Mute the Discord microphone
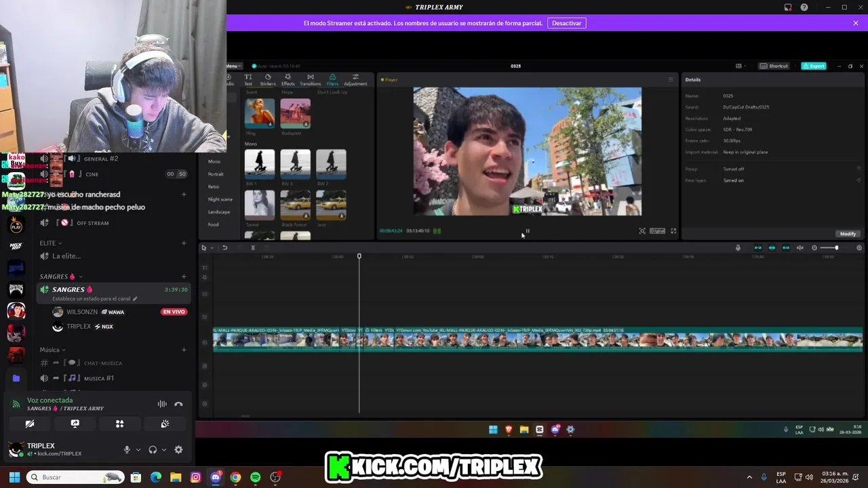This screenshot has height=488, width=868. point(127,449)
